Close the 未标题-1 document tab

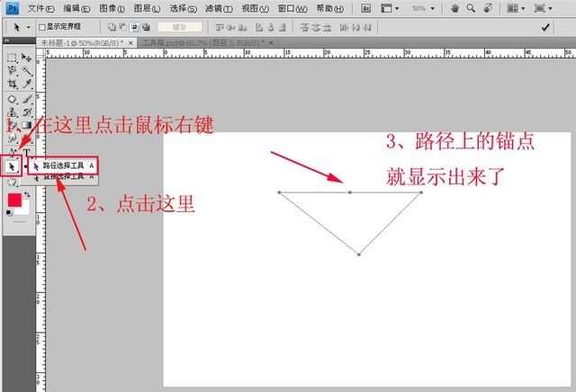tap(130, 43)
